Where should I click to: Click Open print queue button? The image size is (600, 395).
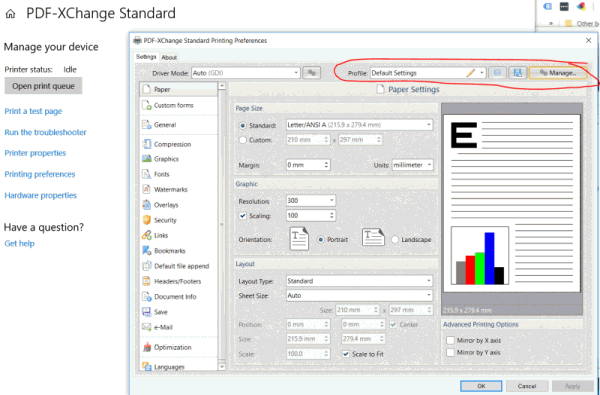(x=43, y=86)
